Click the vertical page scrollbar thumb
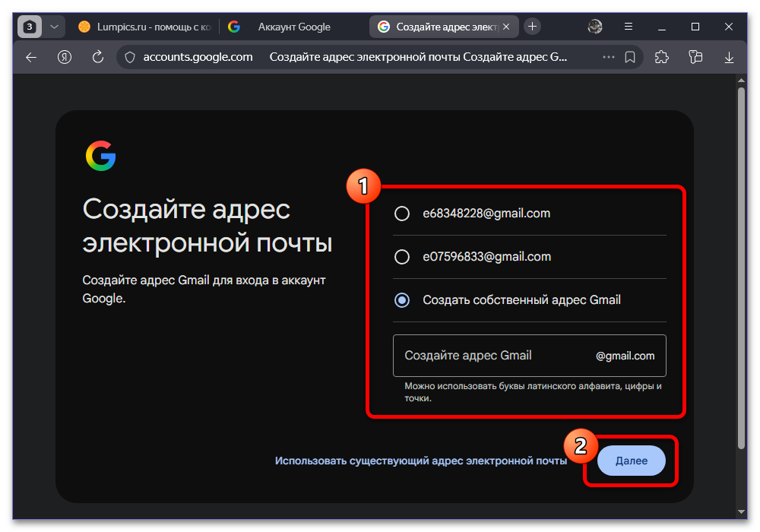This screenshot has height=532, width=760. (741, 268)
